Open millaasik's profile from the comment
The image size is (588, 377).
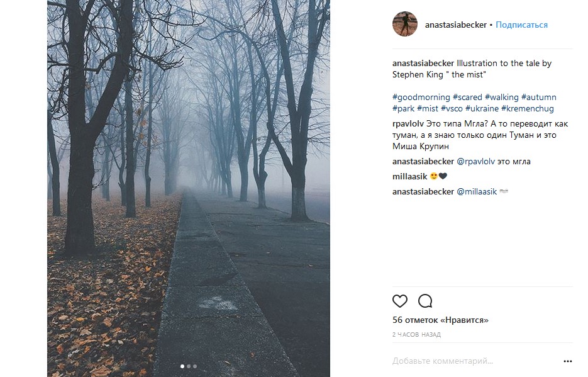[x=409, y=176]
